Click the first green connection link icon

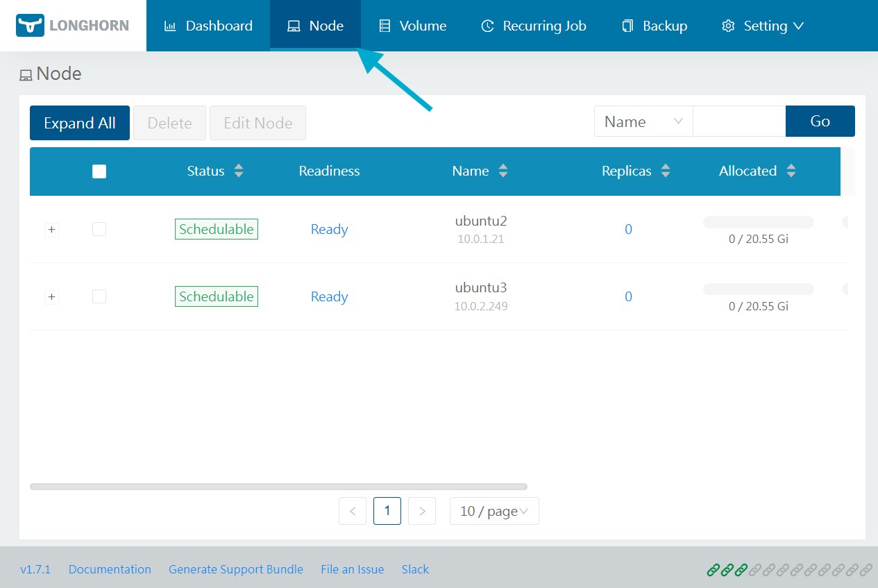pyautogui.click(x=714, y=570)
